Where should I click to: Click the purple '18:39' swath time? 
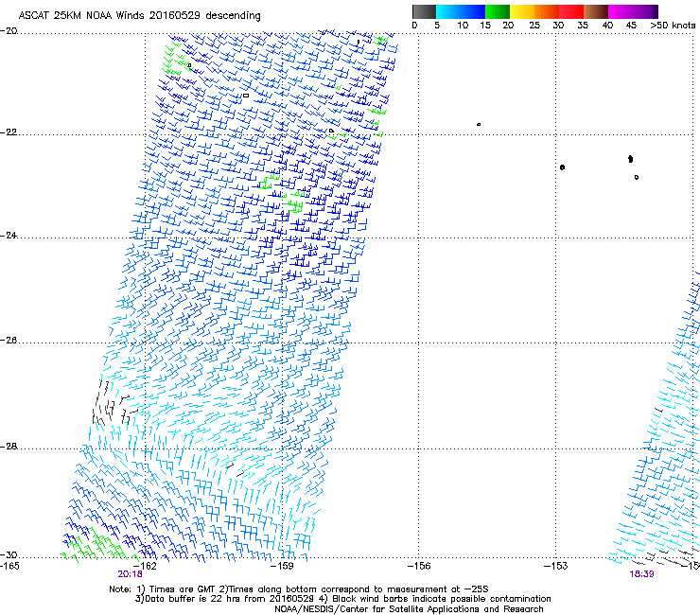641,574
